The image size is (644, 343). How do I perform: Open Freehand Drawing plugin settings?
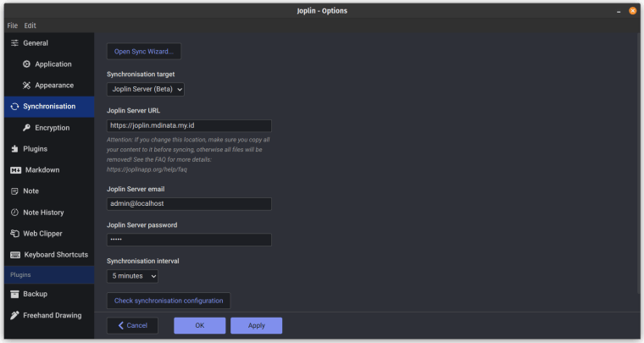pyautogui.click(x=49, y=315)
